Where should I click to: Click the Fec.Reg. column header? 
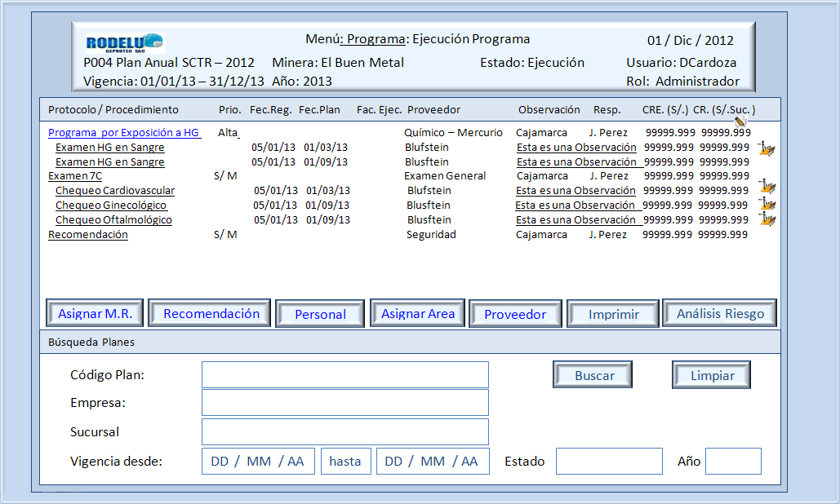click(x=270, y=109)
